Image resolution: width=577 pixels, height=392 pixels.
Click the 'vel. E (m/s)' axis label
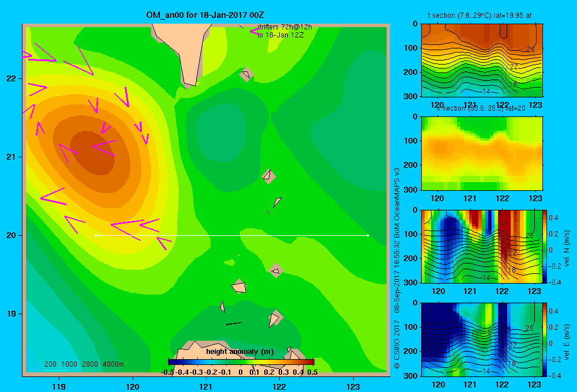point(567,342)
